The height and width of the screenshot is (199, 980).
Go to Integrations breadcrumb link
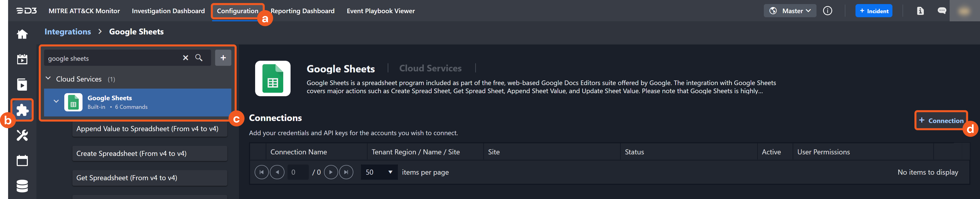68,32
